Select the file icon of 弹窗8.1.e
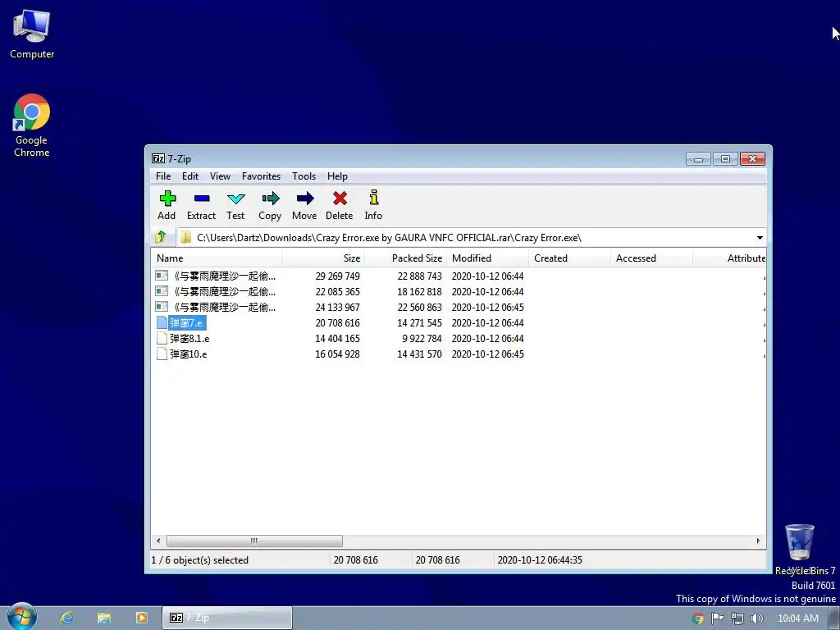Screen dimensions: 840x630 click(x=162, y=339)
